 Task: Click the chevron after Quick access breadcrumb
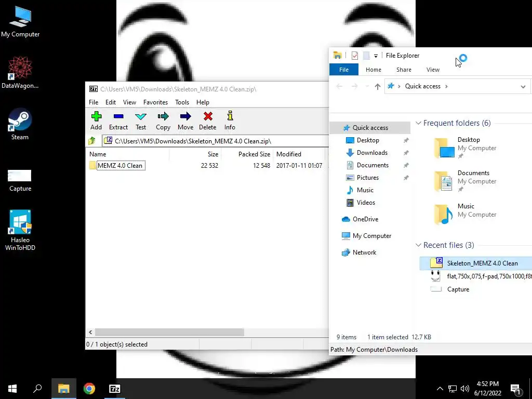446,86
